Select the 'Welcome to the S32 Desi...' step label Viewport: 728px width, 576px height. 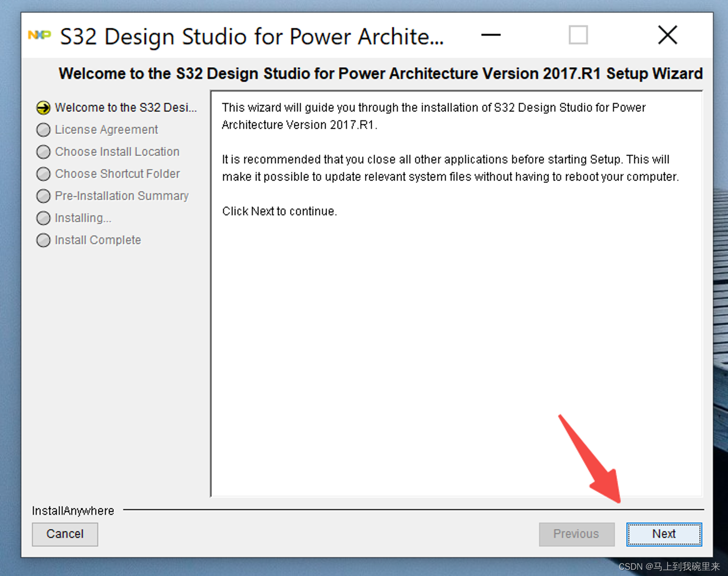click(x=126, y=108)
